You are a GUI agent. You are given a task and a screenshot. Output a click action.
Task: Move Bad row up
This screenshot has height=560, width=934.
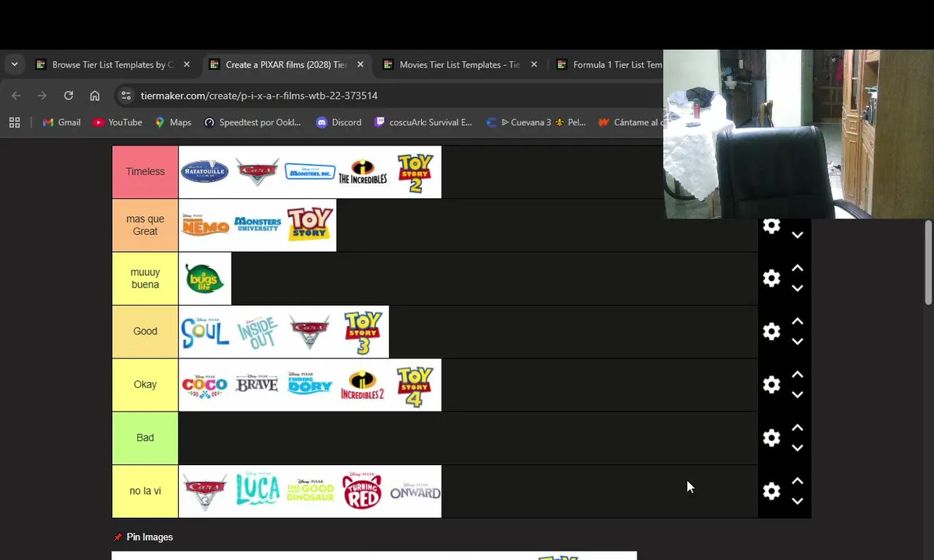point(797,428)
